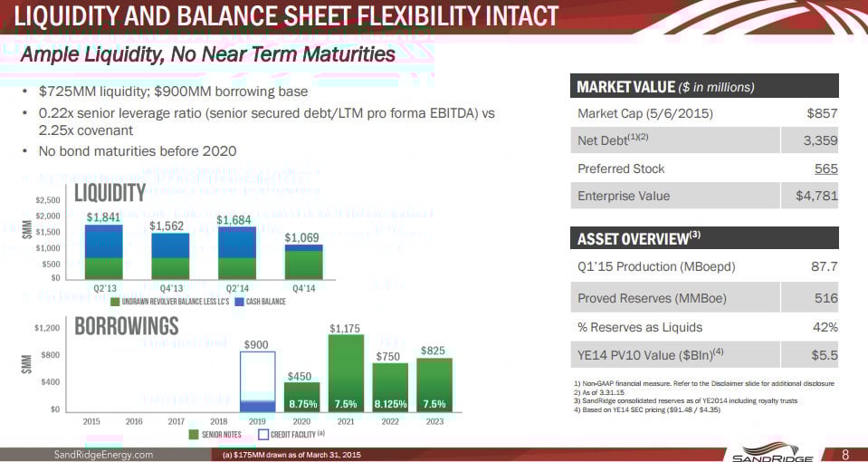Click the 2019 credit facility bar labeled $900
868x462 pixels.
257,381
